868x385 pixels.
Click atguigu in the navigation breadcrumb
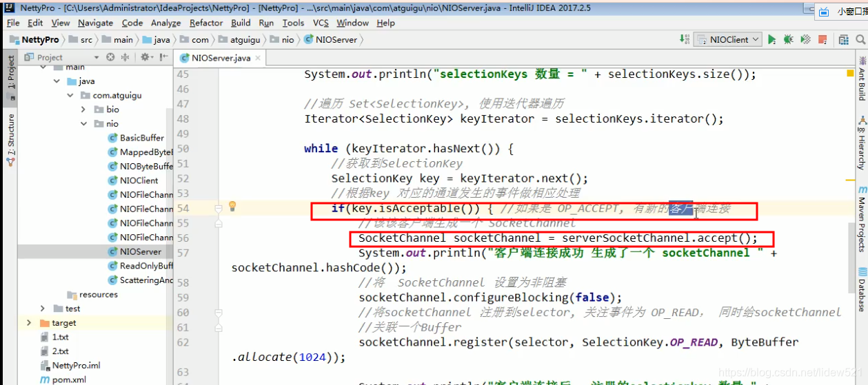coord(239,39)
